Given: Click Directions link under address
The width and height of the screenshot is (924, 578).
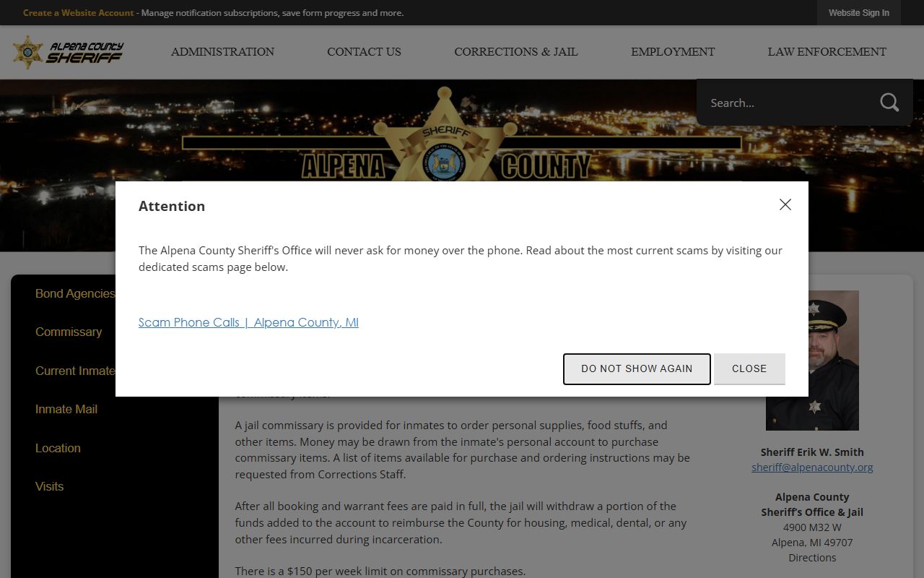Looking at the screenshot, I should (812, 558).
